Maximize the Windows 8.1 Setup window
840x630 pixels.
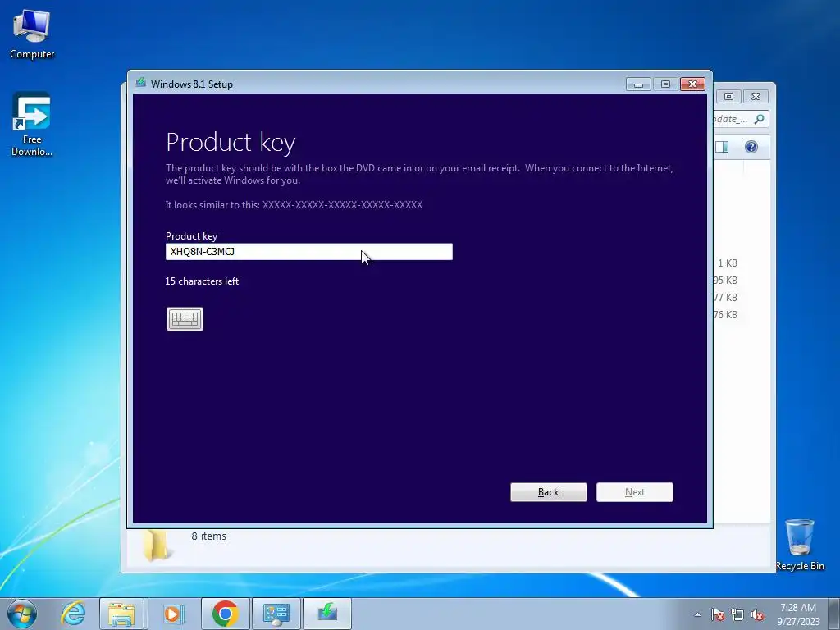(665, 84)
